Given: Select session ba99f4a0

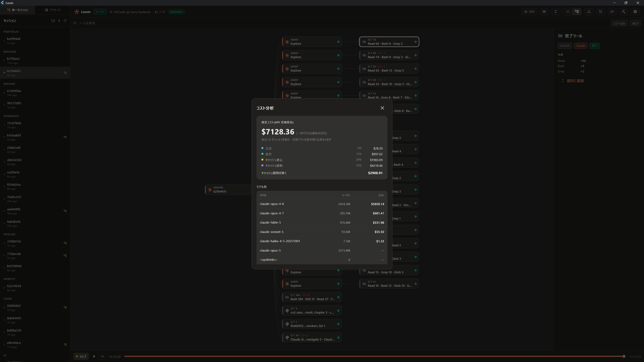Looking at the screenshot, I should (x=35, y=41).
